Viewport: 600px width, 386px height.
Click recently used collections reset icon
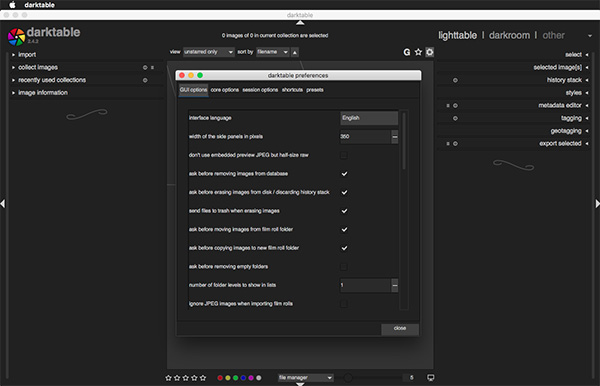(x=145, y=80)
